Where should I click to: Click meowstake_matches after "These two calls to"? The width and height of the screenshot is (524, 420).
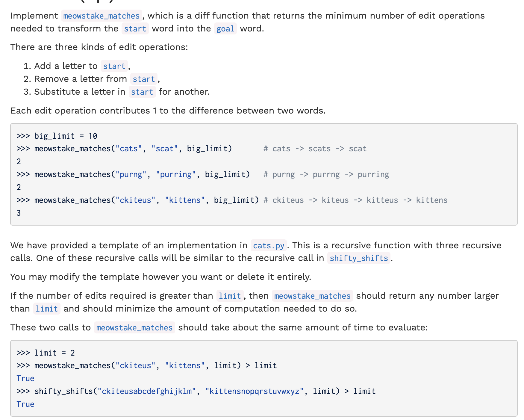(x=134, y=328)
